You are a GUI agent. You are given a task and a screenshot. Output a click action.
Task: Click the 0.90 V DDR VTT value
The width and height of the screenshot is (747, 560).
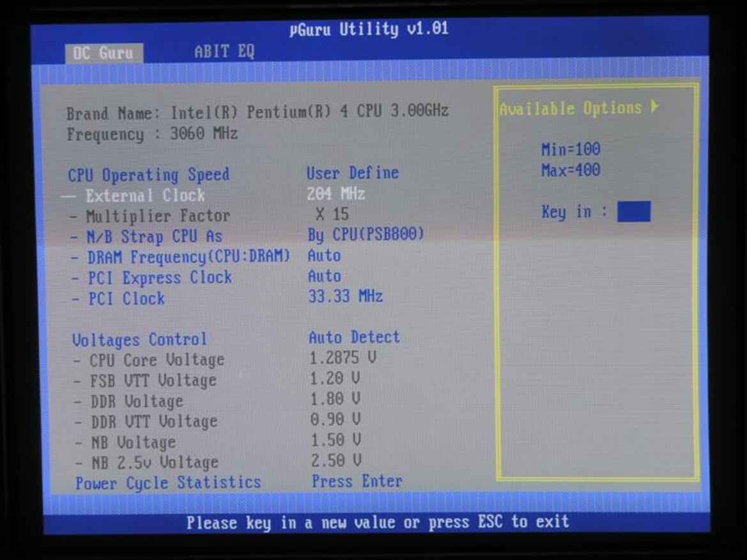(335, 420)
